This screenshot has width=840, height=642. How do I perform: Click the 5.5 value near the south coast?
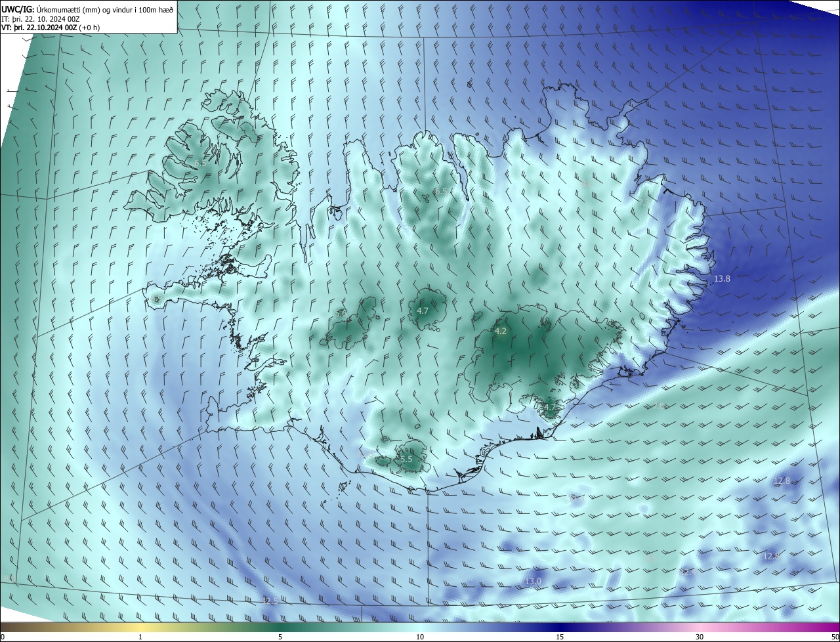click(406, 460)
